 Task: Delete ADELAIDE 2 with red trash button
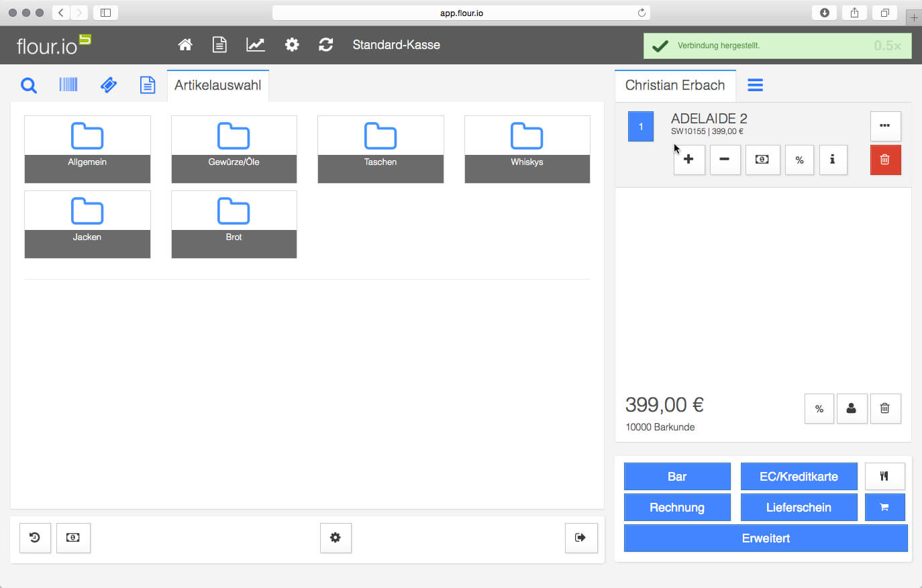885,160
